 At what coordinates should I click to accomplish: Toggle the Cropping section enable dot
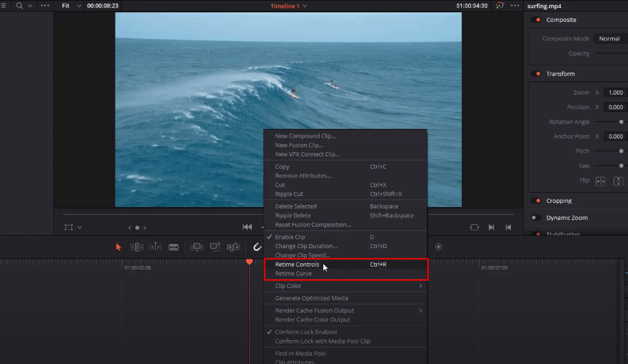point(536,201)
